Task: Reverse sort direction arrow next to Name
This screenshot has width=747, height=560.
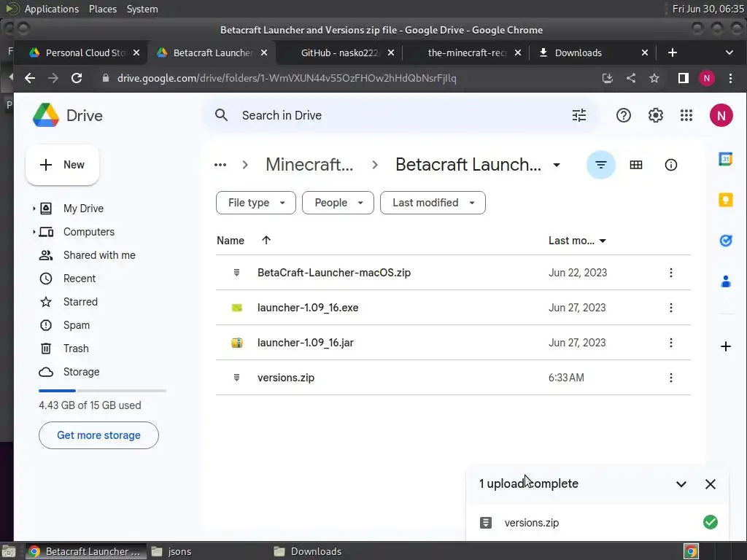Action: click(266, 240)
